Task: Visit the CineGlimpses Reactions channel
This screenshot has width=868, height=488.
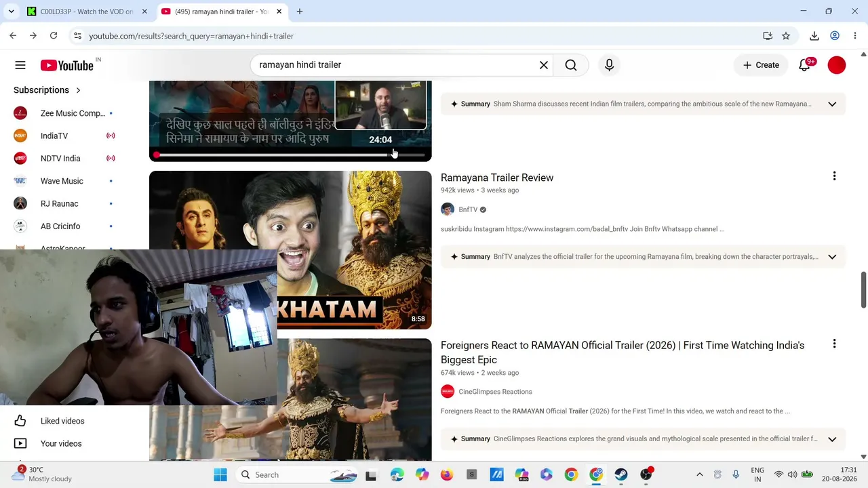Action: click(x=495, y=392)
